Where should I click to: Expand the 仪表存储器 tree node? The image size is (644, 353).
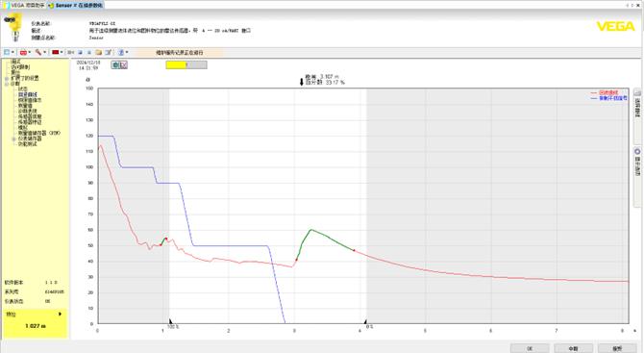13,139
